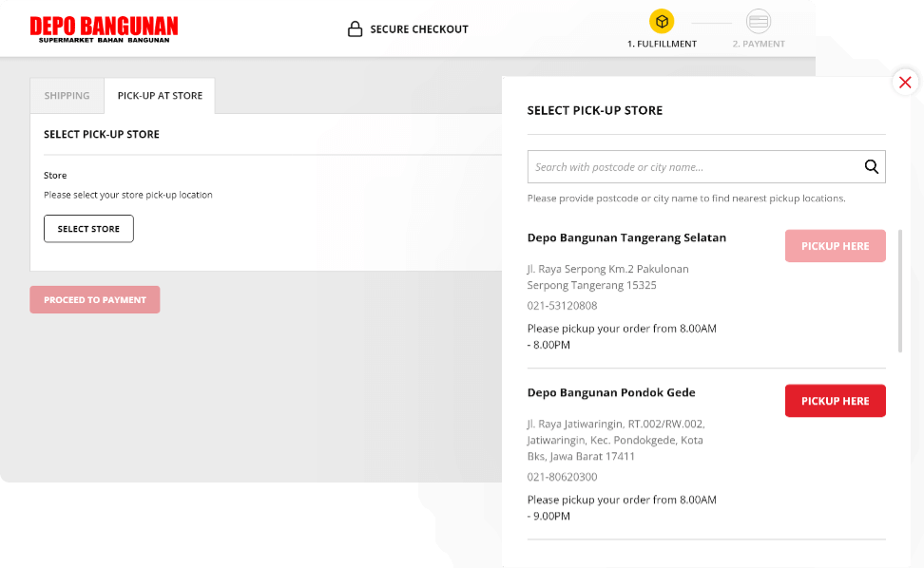
Task: Choose Pickup Here for Tangerang Selatan
Action: [835, 246]
